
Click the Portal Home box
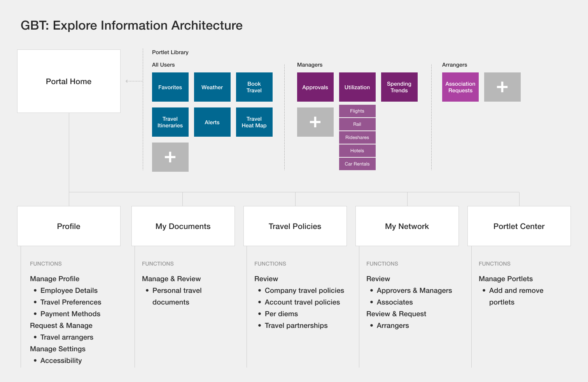pos(69,81)
